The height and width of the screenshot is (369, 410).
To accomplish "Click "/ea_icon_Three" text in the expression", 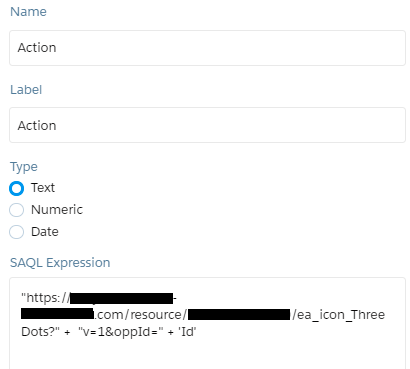I will click(338, 315).
